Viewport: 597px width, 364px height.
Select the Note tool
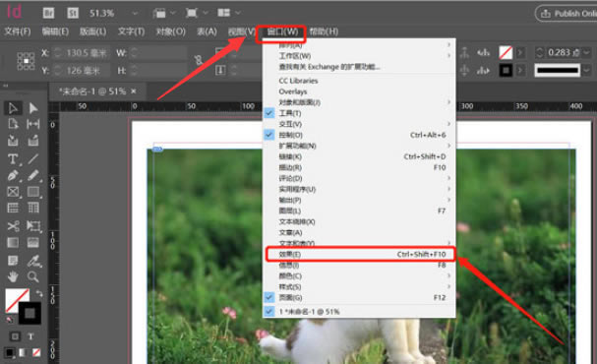[x=13, y=261]
